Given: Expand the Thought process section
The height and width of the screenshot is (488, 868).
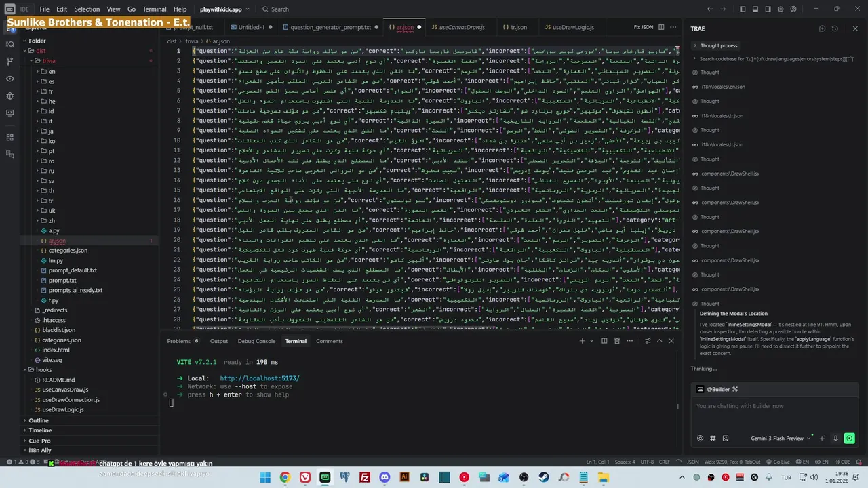Looking at the screenshot, I should pos(715,45).
